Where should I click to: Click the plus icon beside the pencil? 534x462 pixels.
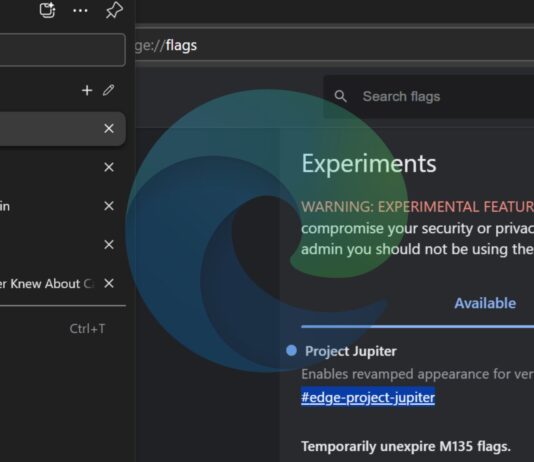click(x=87, y=90)
